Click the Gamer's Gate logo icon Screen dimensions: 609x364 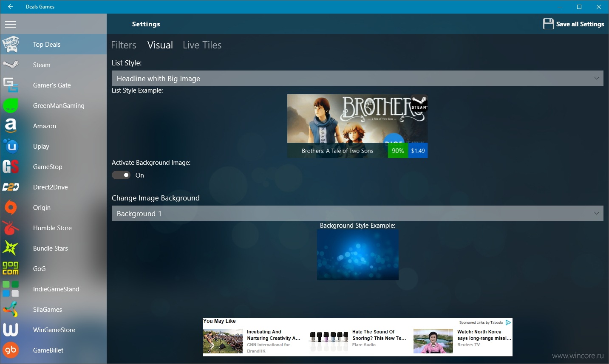point(11,85)
